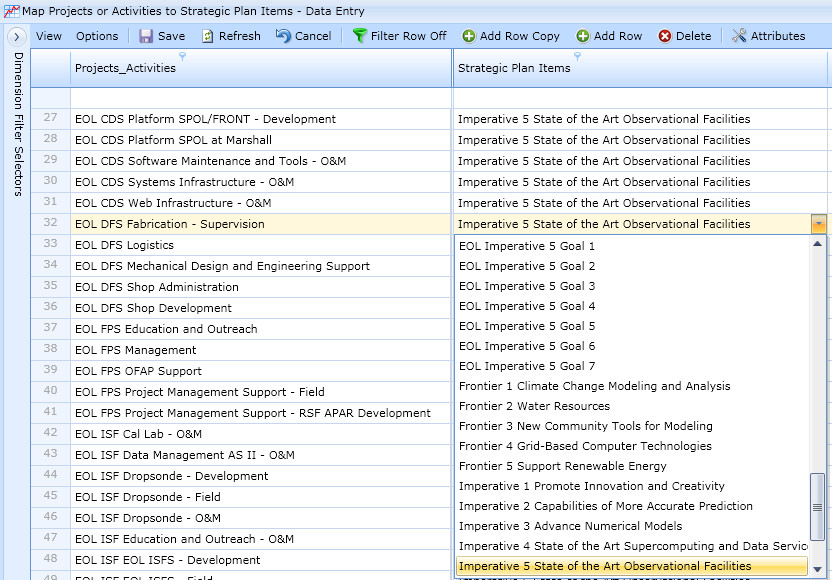The width and height of the screenshot is (832, 580).
Task: Click EOL ISF Dropsonde - Field cell
Action: tap(261, 497)
